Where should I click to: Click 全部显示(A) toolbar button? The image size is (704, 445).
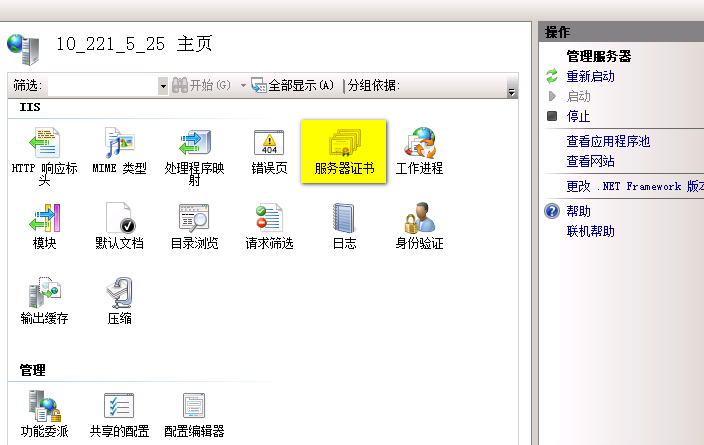point(293,86)
